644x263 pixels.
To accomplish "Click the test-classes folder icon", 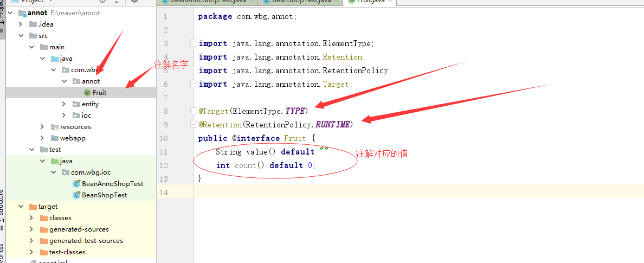I will [x=44, y=252].
